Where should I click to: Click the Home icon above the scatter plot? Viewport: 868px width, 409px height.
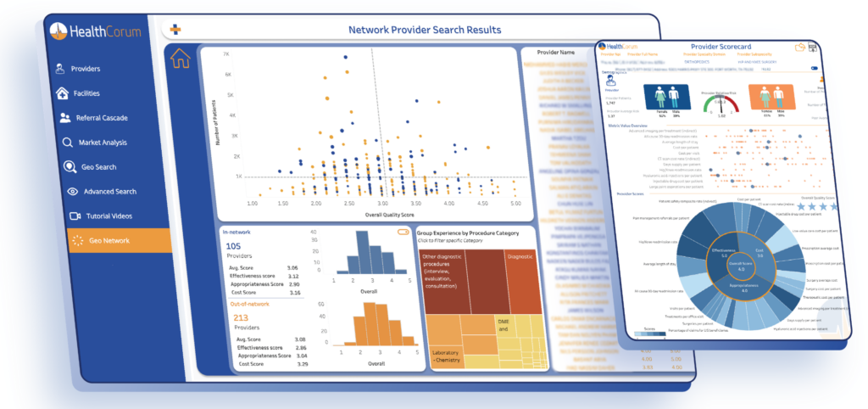pos(180,59)
